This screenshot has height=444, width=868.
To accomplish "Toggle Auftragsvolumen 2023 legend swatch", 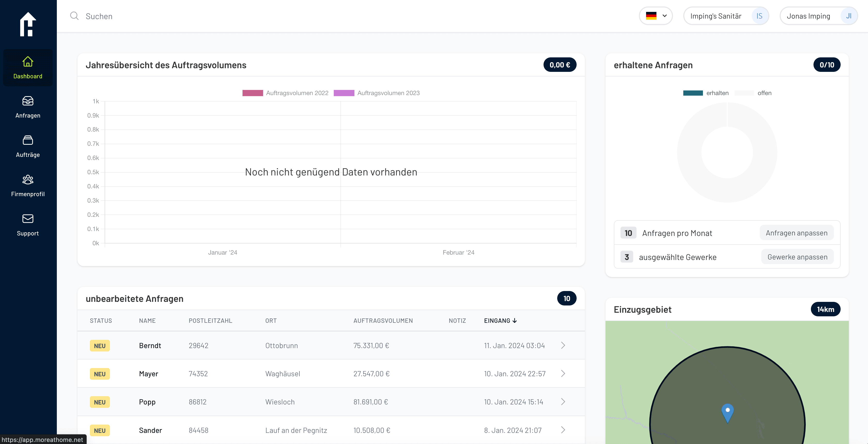I will click(x=344, y=93).
